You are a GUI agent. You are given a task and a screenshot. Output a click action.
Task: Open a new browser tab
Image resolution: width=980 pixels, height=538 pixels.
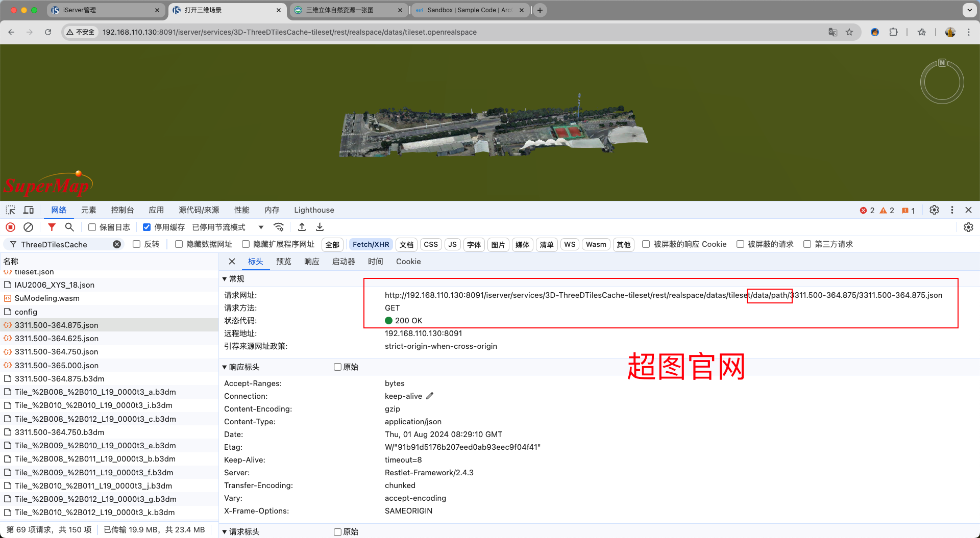(540, 10)
